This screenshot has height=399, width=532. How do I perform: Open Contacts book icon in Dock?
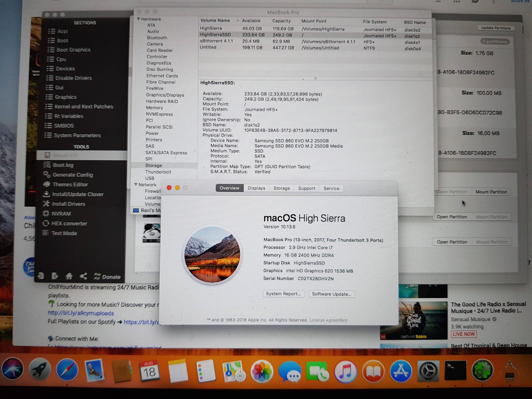coord(122,370)
